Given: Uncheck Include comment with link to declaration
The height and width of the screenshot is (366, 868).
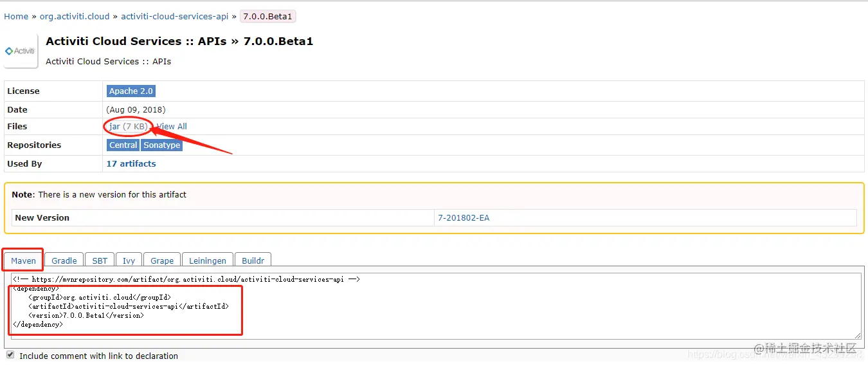Looking at the screenshot, I should [10, 355].
